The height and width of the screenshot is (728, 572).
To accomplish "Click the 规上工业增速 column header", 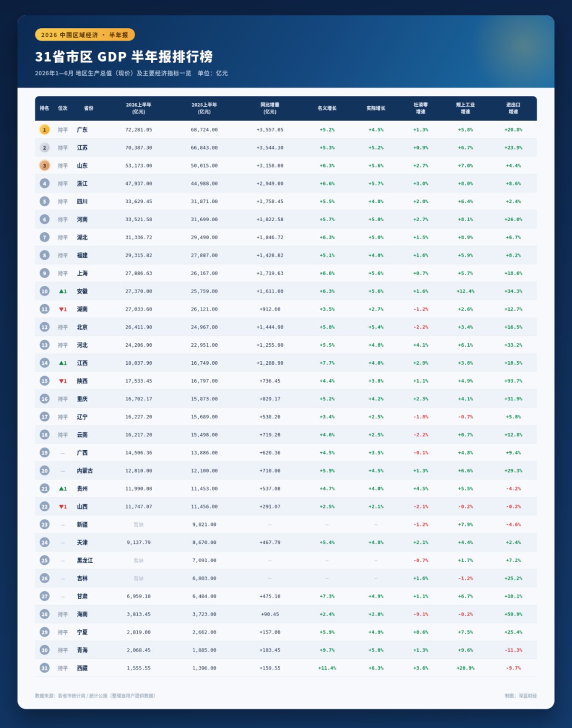I will coord(465,108).
